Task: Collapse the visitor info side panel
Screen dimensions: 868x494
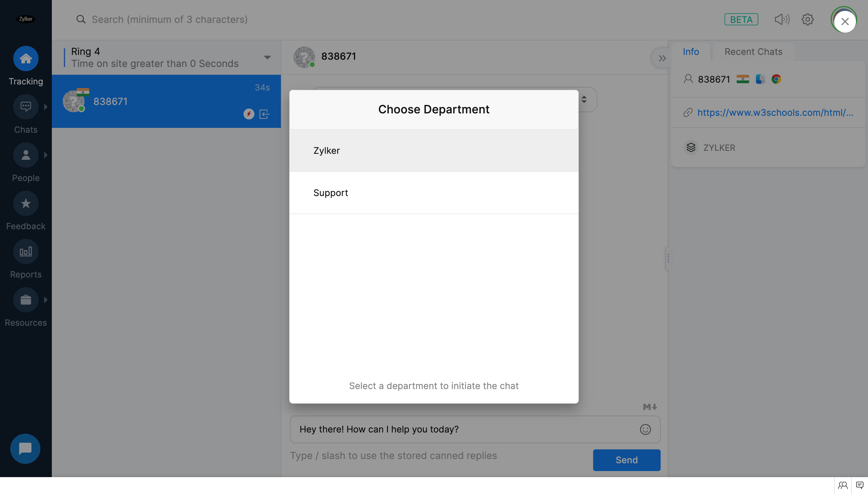Action: (662, 59)
